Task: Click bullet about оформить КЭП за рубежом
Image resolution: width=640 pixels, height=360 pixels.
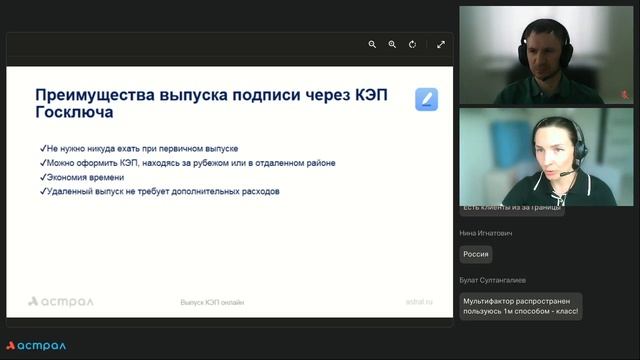Action: click(x=188, y=163)
